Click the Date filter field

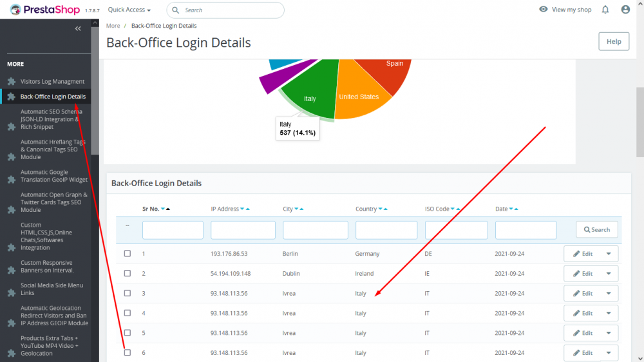coord(526,230)
